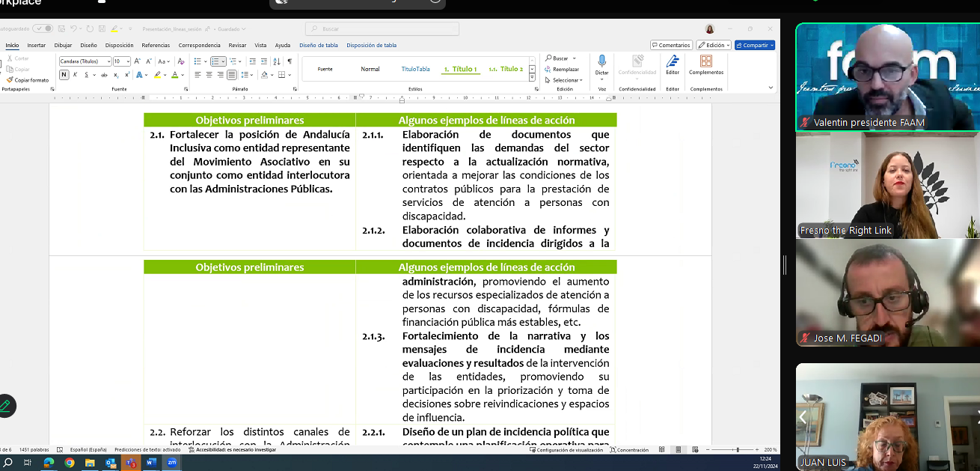Open the Editor pen icon
The height and width of the screenshot is (471, 980).
click(673, 61)
